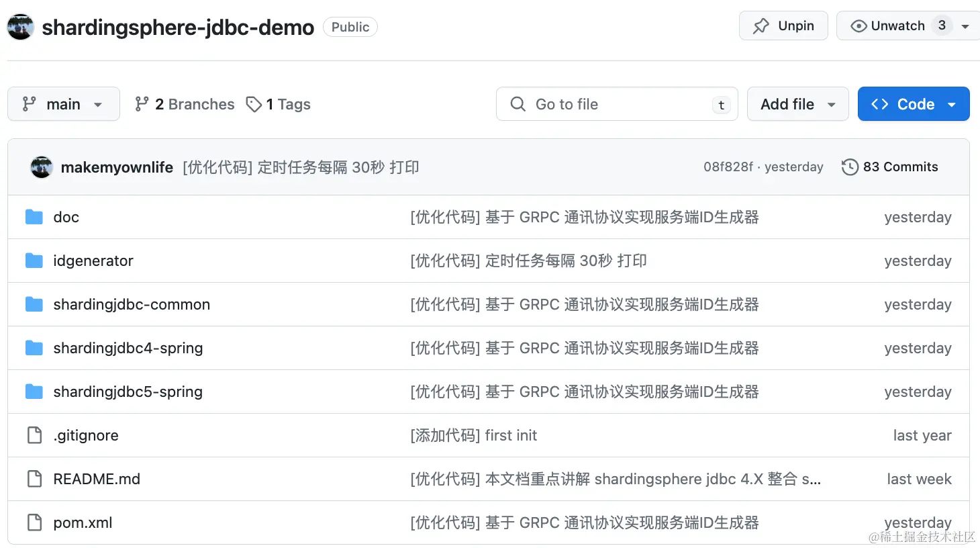
Task: Click the angle brackets icon on Code button
Action: (879, 104)
